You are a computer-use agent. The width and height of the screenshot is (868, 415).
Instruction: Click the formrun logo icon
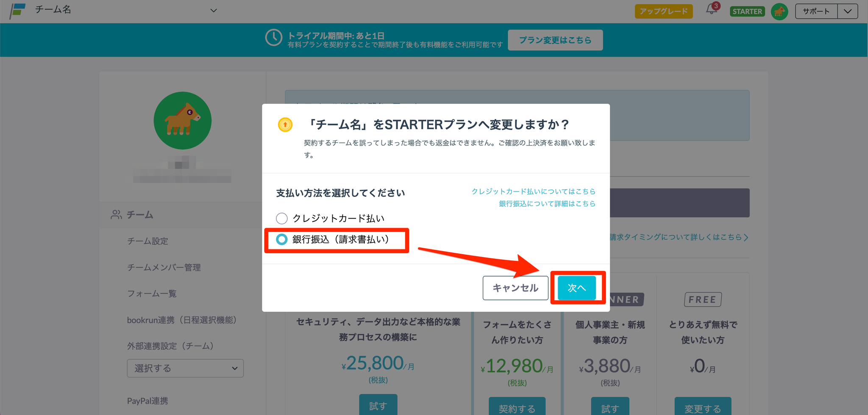[17, 11]
